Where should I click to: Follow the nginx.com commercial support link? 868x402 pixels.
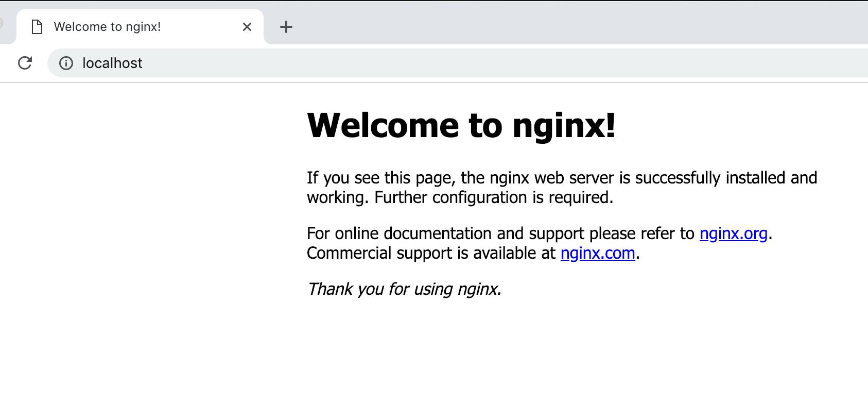597,253
